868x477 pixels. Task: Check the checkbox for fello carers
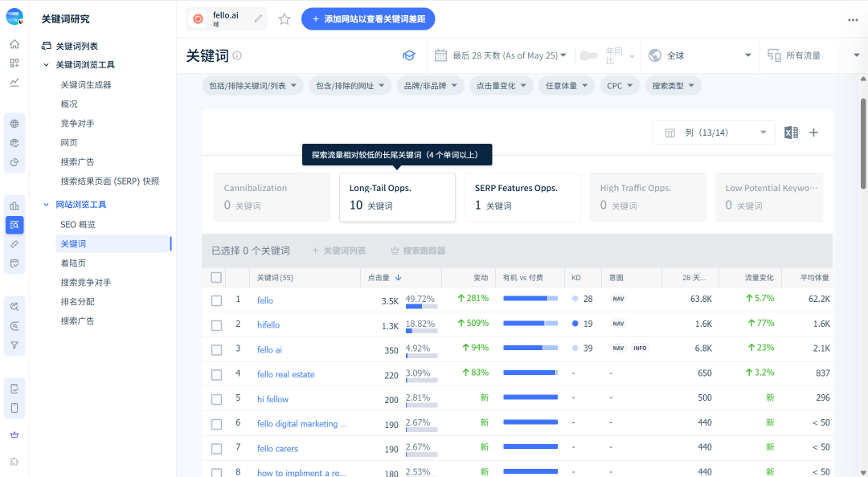(x=216, y=449)
